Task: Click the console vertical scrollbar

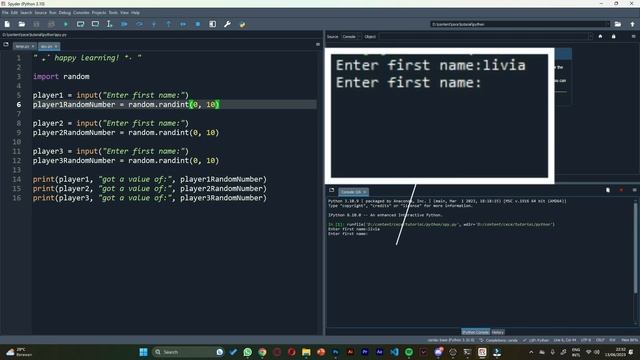Action: (x=636, y=248)
